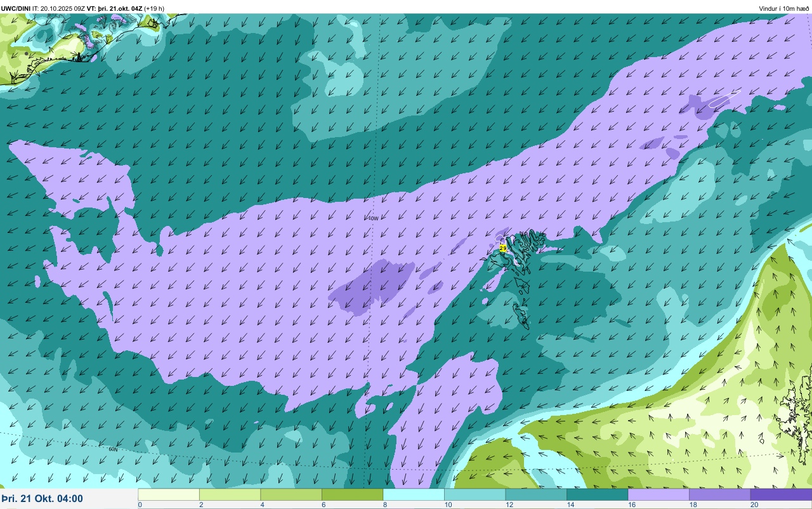Click the pale yellow 0–2 legend swatch
This screenshot has width=812, height=509.
(x=169, y=494)
